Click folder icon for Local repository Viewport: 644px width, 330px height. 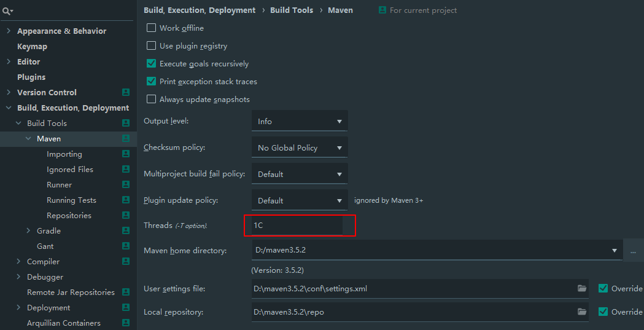click(581, 312)
